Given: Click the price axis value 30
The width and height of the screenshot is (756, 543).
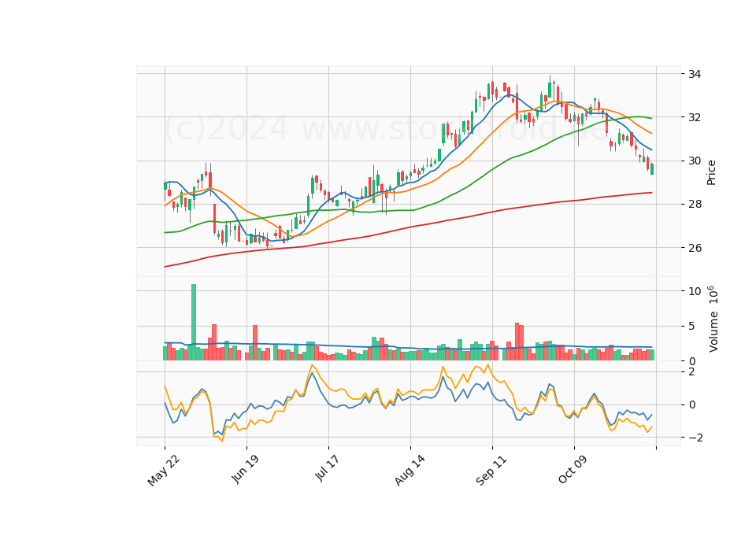Looking at the screenshot, I should pos(695,161).
